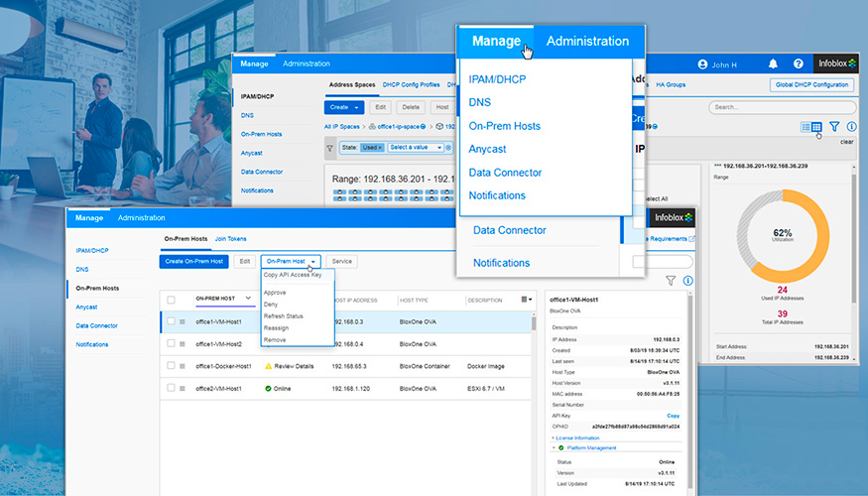This screenshot has height=496, width=868.
Task: Click the green check icon beside Platform Management
Action: coord(560,447)
